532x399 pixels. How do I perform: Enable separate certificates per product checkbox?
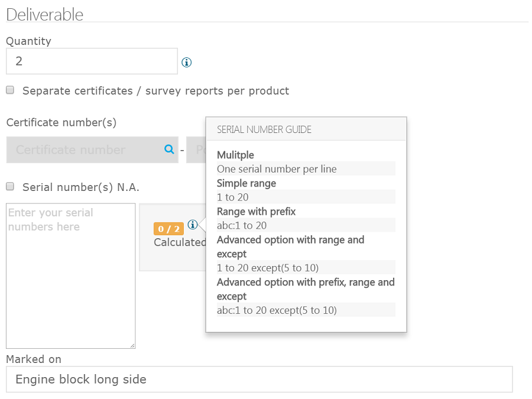tap(9, 89)
